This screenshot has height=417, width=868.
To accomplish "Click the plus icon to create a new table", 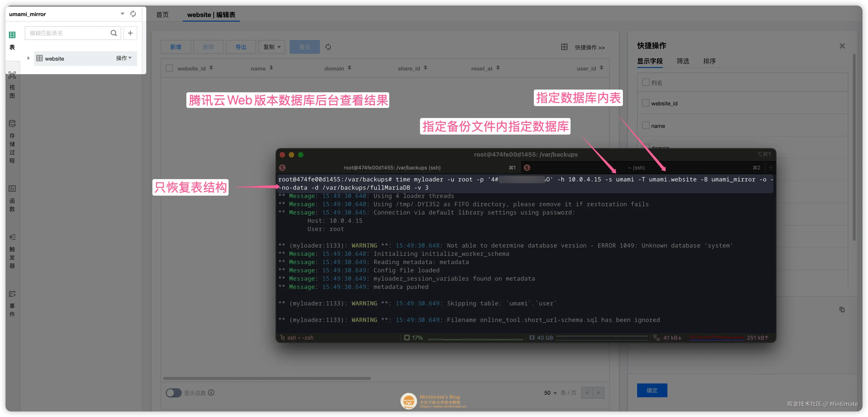I will [x=130, y=33].
